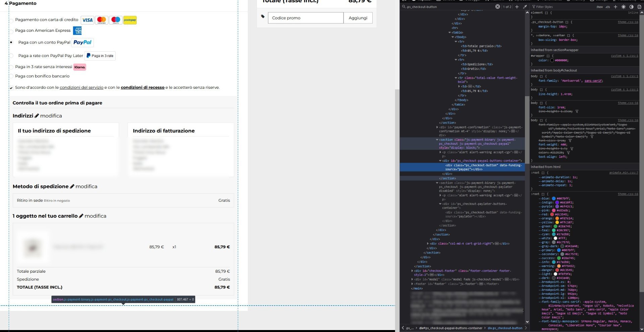Click edit pencil next to Metodo di spedizione

point(72,186)
